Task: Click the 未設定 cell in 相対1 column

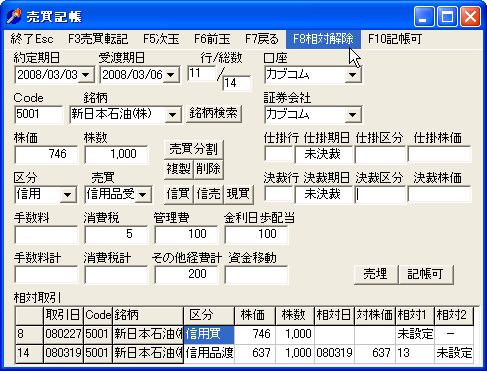Action: (x=415, y=334)
